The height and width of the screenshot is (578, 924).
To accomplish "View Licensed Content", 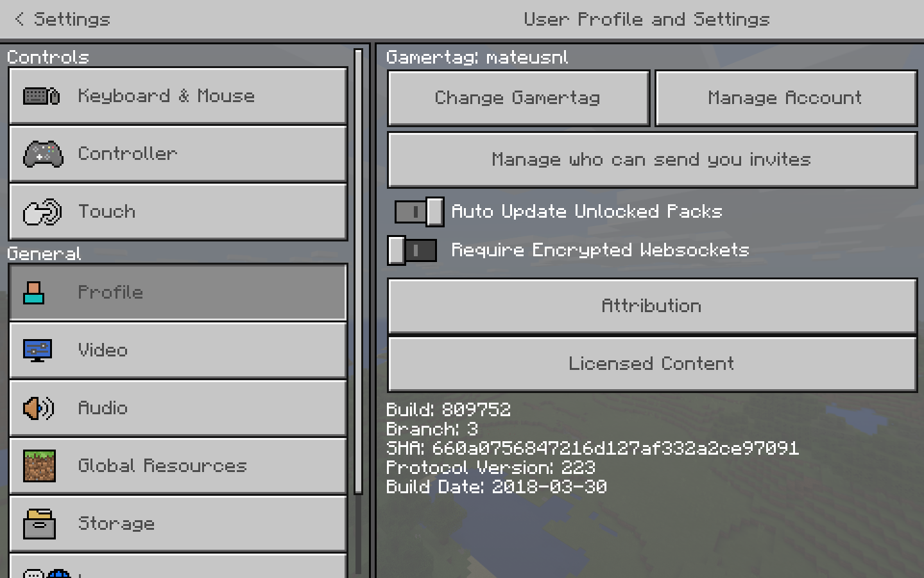I will [x=653, y=364].
